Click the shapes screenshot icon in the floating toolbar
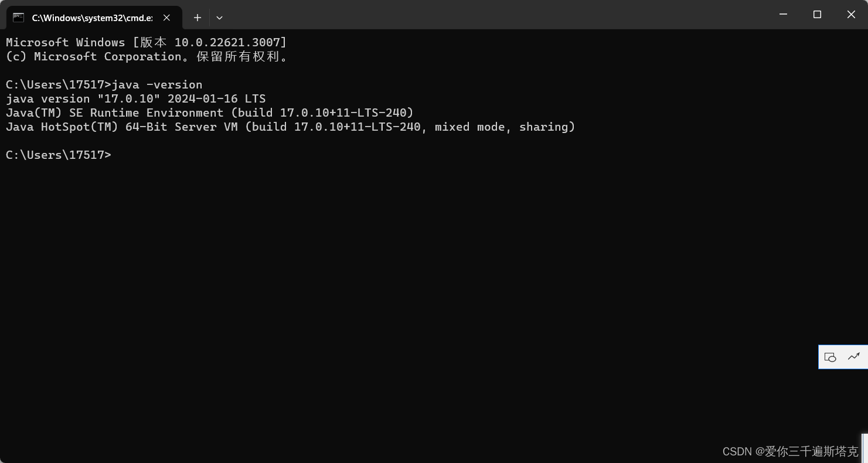 (830, 356)
